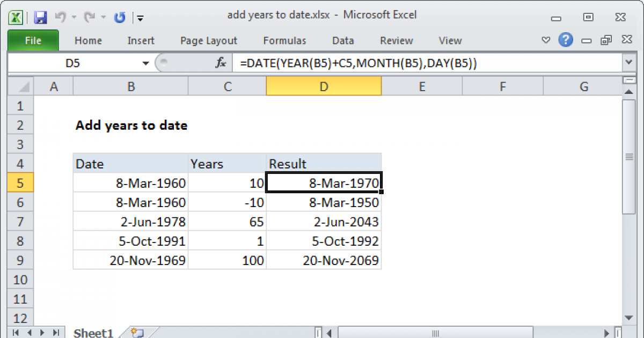644x338 pixels.
Task: Open the Undo history dropdown arrow
Action: [74, 17]
